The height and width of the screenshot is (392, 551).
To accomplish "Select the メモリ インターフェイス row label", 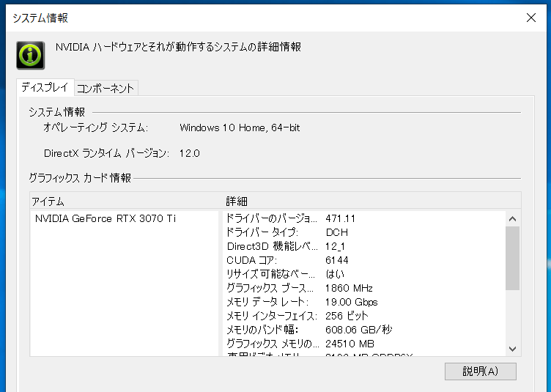I will coord(272,316).
